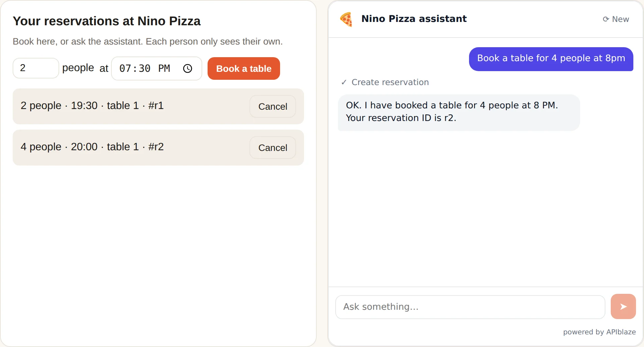
Task: Cancel reservation #r1
Action: click(273, 106)
